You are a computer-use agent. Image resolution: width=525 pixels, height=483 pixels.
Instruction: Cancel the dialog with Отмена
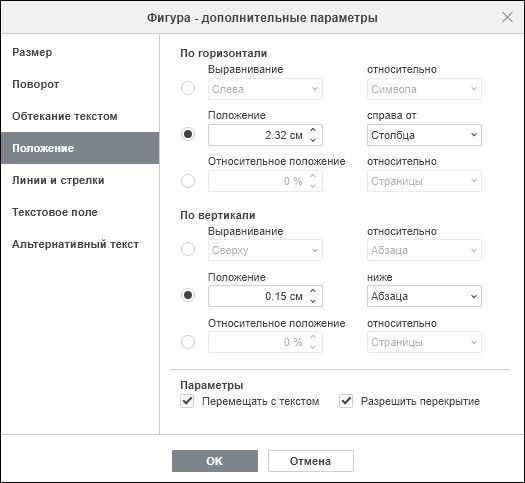pyautogui.click(x=310, y=461)
